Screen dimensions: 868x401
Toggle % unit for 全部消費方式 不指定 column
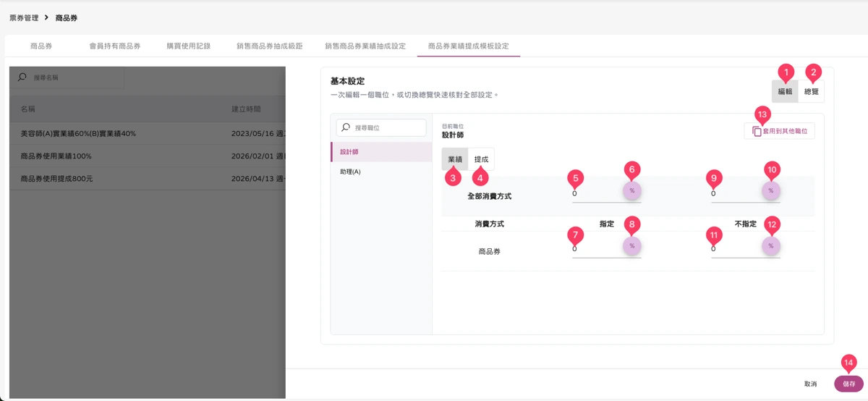770,190
